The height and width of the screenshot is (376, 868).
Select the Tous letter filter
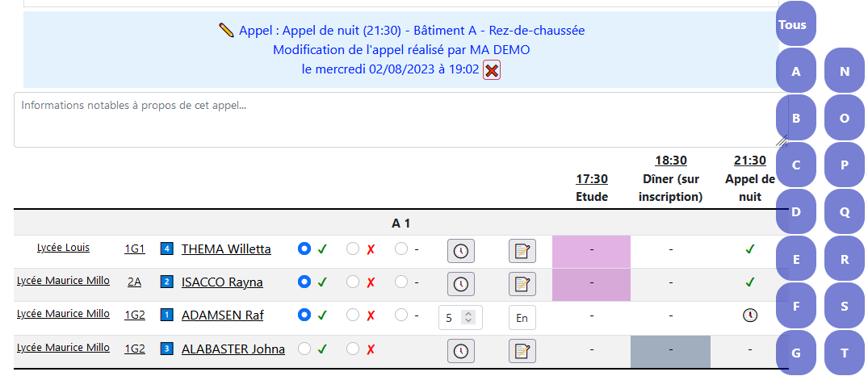(x=795, y=24)
